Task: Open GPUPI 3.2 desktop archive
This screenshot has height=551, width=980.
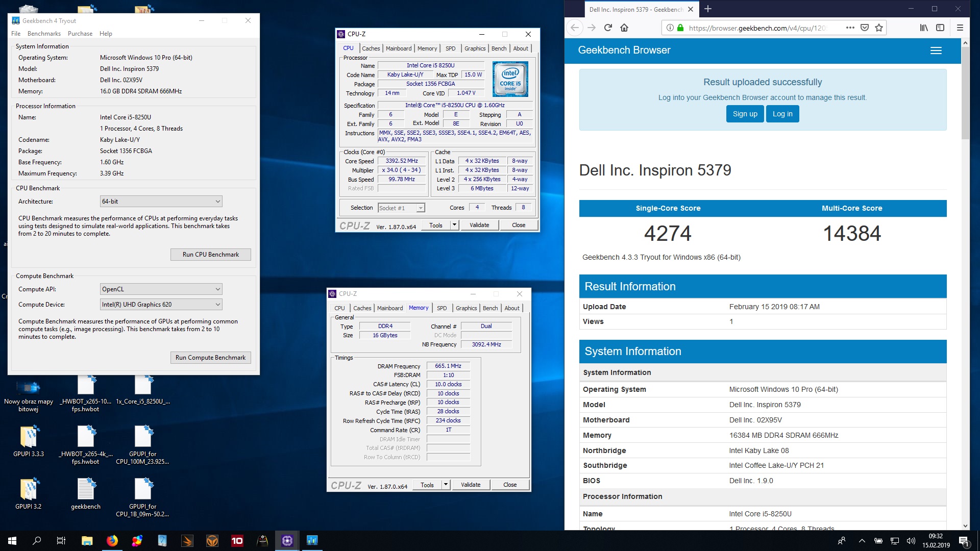Action: pos(29,494)
